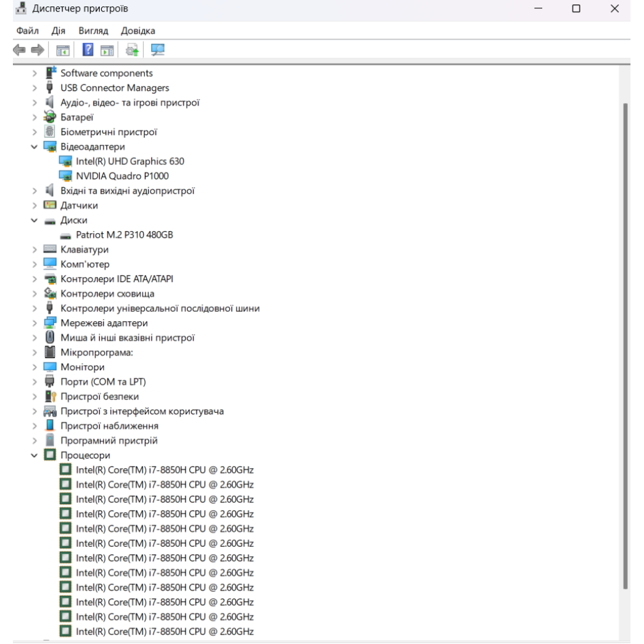The height and width of the screenshot is (644, 644).
Task: Expand the Мережеві адаптери category
Action: (x=35, y=323)
